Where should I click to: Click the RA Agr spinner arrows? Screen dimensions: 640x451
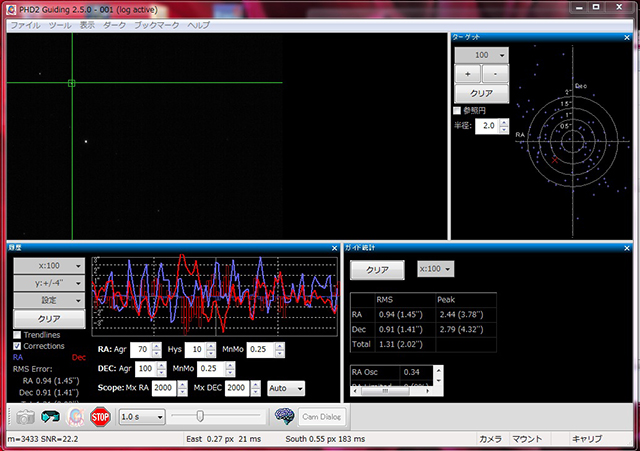point(157,349)
